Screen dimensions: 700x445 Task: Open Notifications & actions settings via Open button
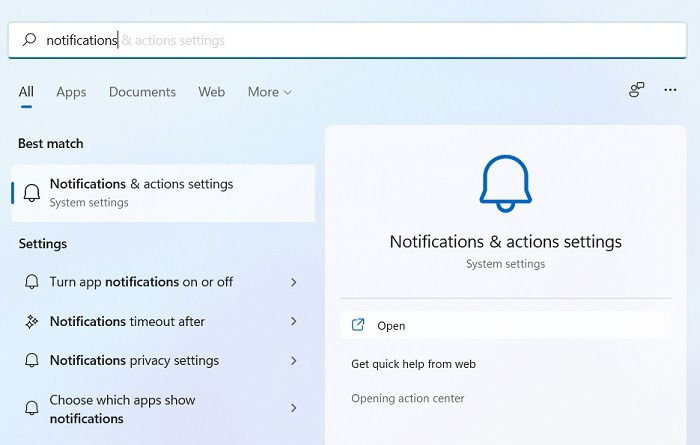(x=505, y=325)
